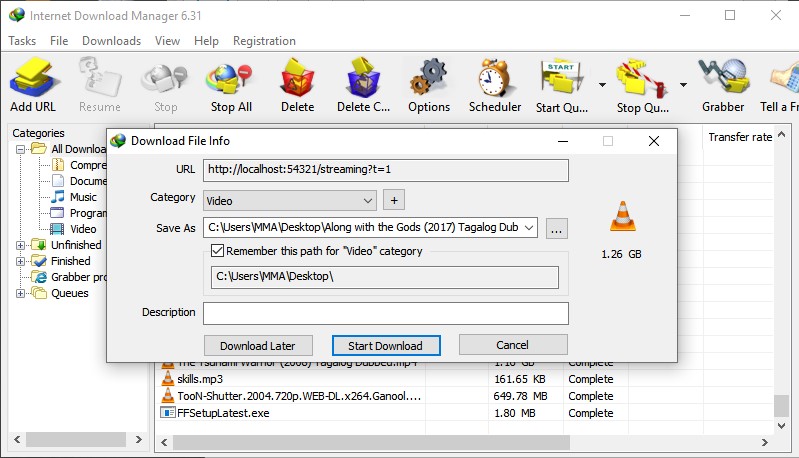
Task: Click the Categories panel horizontal scrollbar thumb
Action: [x=76, y=439]
